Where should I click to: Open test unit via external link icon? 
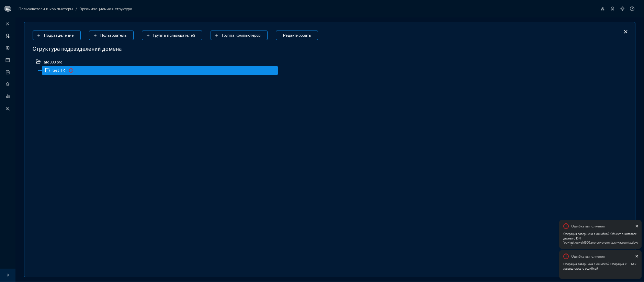63,71
